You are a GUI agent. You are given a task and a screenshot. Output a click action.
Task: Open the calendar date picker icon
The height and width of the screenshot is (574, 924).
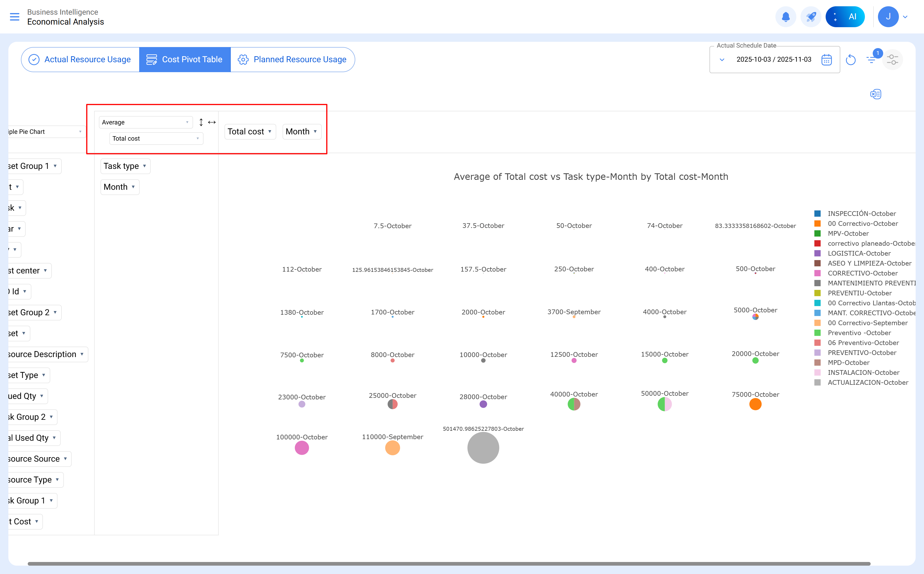pos(826,60)
